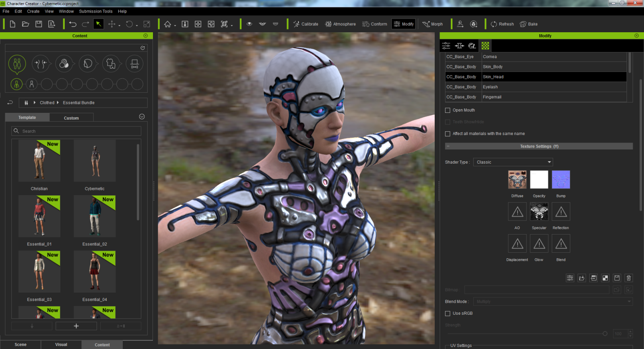Viewport: 644px width, 349px height.
Task: Select the Hair category icon in Content
Action: click(x=88, y=64)
